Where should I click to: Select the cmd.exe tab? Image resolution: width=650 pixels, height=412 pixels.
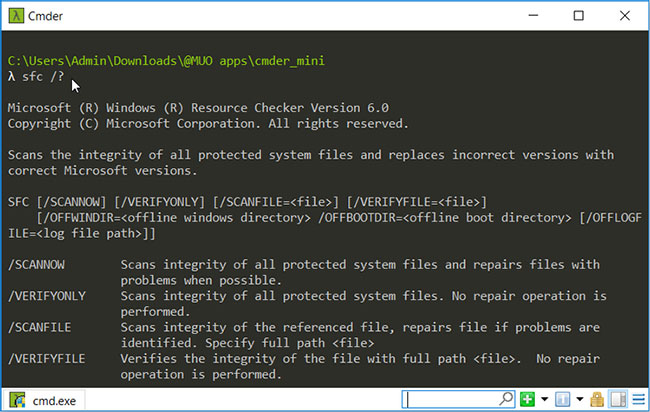click(44, 400)
